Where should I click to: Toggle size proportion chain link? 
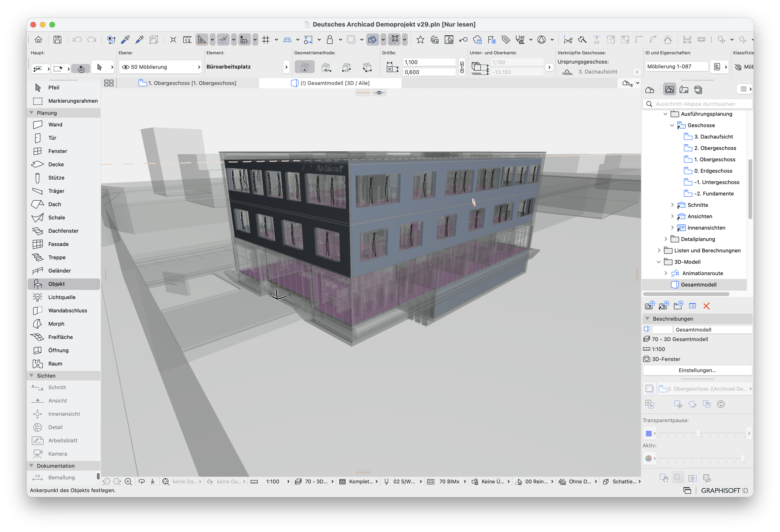click(462, 67)
